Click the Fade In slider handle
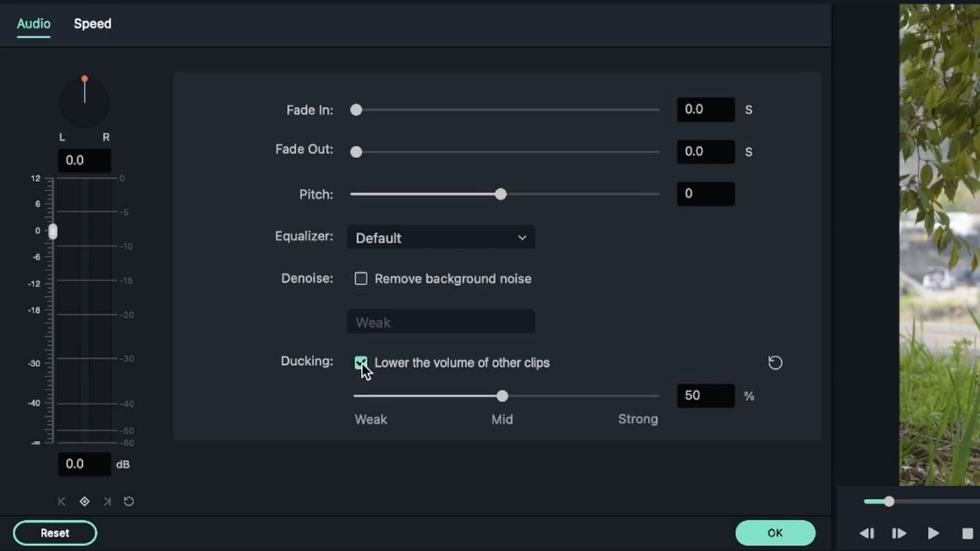 click(x=356, y=110)
